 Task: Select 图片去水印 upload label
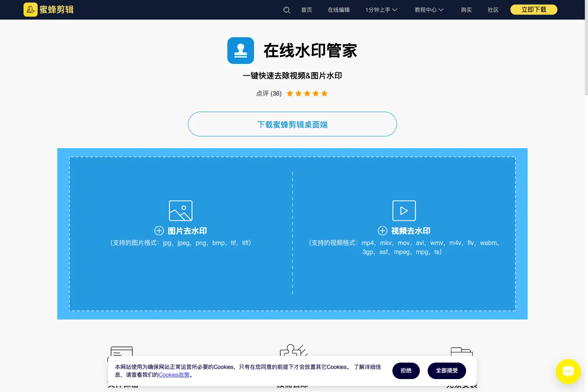pos(187,231)
